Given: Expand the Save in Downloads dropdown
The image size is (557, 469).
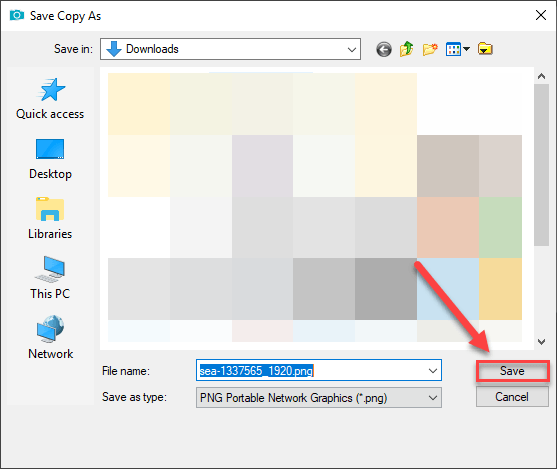Looking at the screenshot, I should (x=352, y=49).
